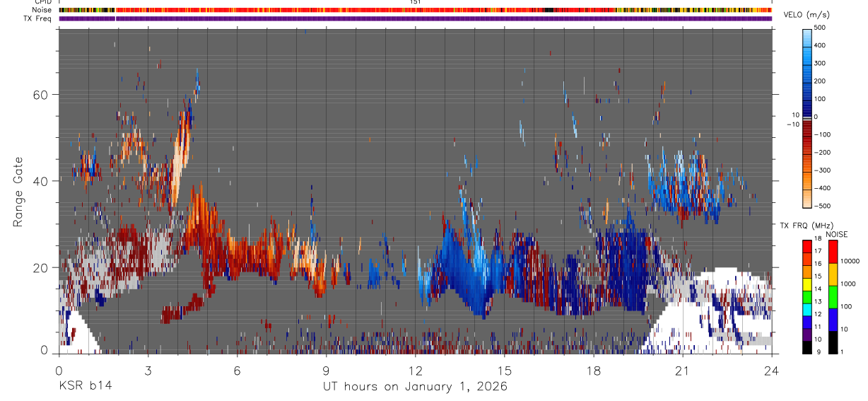Click the -10 label beside velocity colorbar

[x=792, y=124]
